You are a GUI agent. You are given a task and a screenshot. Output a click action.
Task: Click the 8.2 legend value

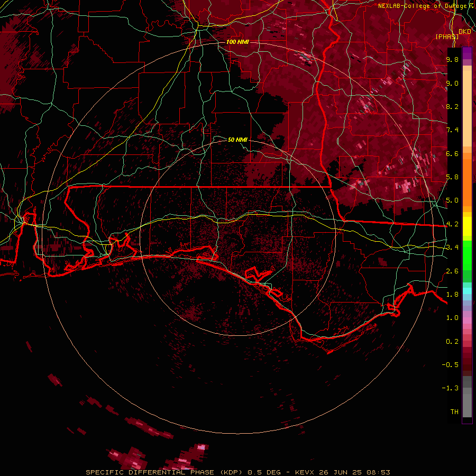(452, 106)
